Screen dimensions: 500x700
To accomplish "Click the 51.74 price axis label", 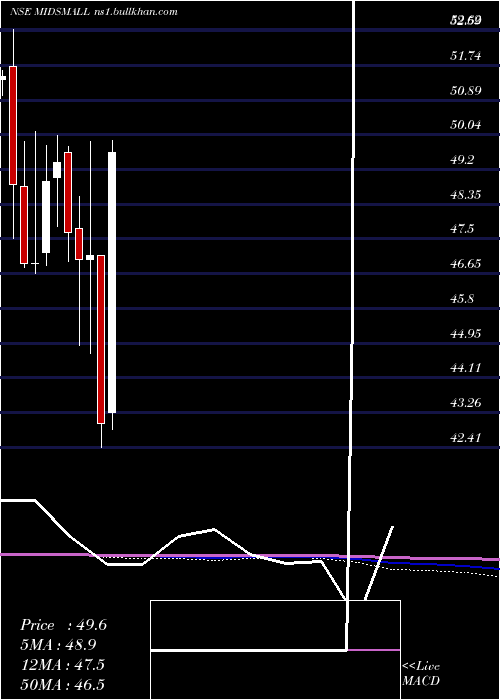I will click(x=466, y=56).
